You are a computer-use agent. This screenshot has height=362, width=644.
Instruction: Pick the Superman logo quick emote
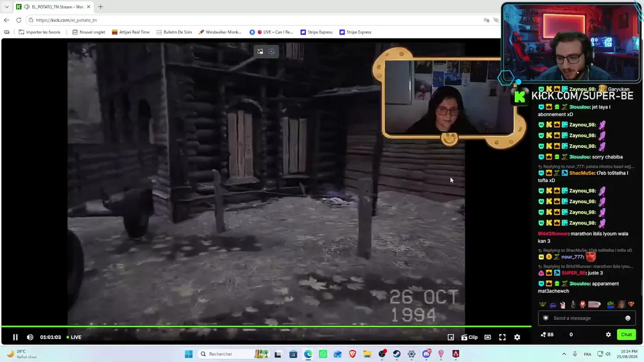pyautogui.click(x=631, y=305)
